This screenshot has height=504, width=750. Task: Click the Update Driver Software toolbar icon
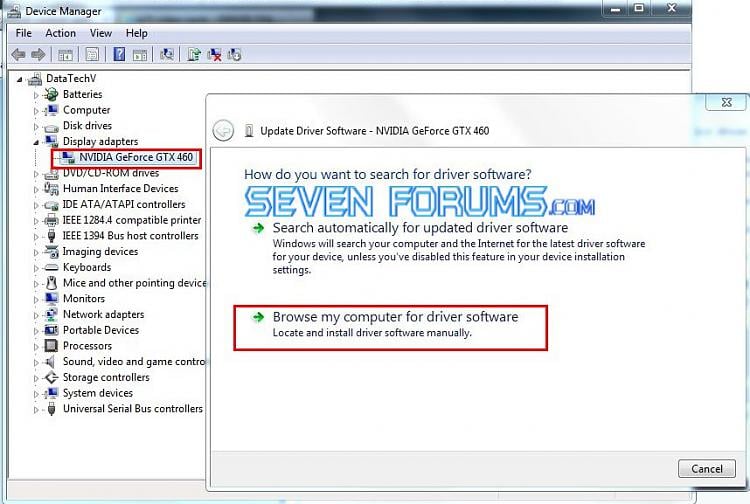pyautogui.click(x=194, y=55)
